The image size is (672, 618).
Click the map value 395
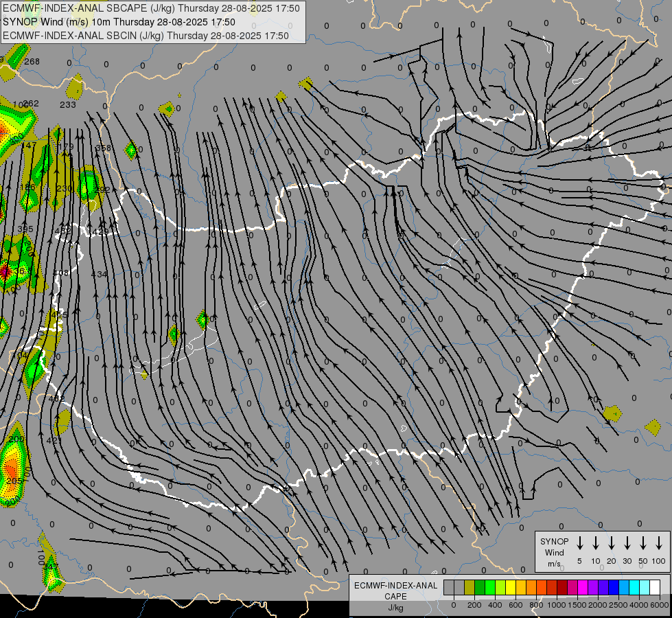pyautogui.click(x=25, y=229)
